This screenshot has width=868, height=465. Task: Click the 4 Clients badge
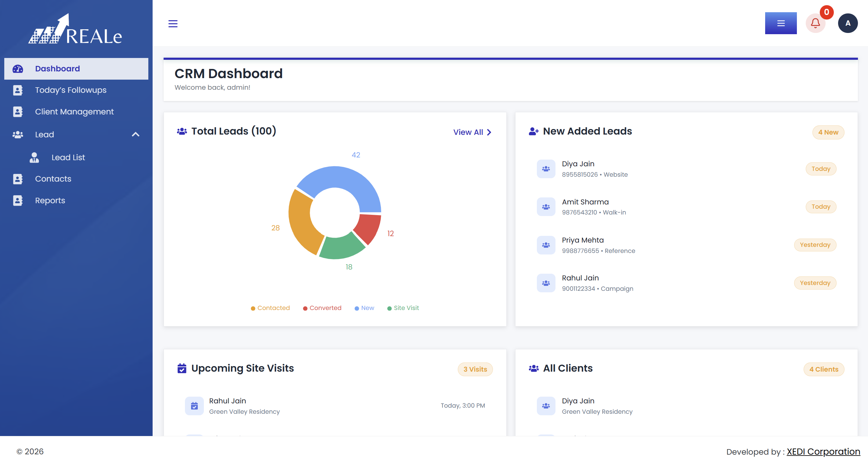tap(823, 369)
